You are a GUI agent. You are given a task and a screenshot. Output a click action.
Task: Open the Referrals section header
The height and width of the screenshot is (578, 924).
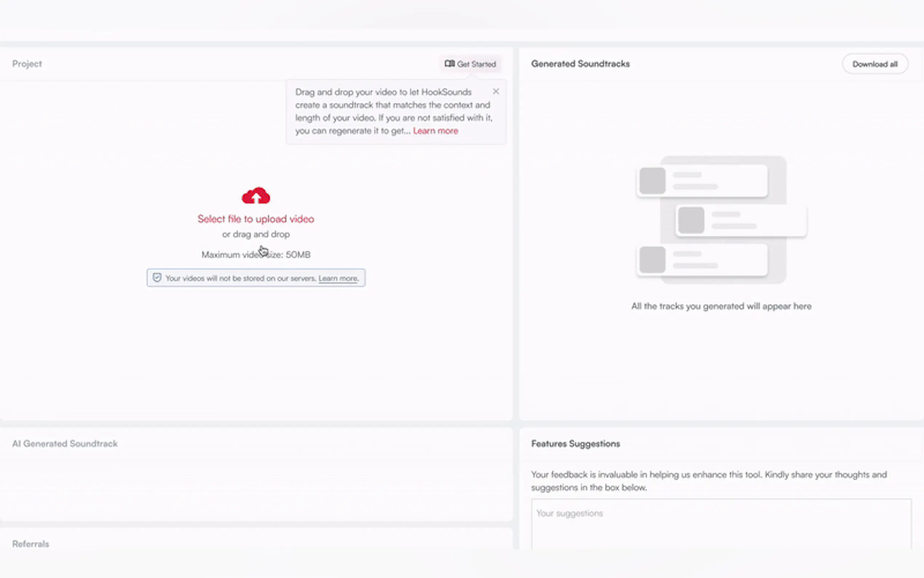(31, 543)
